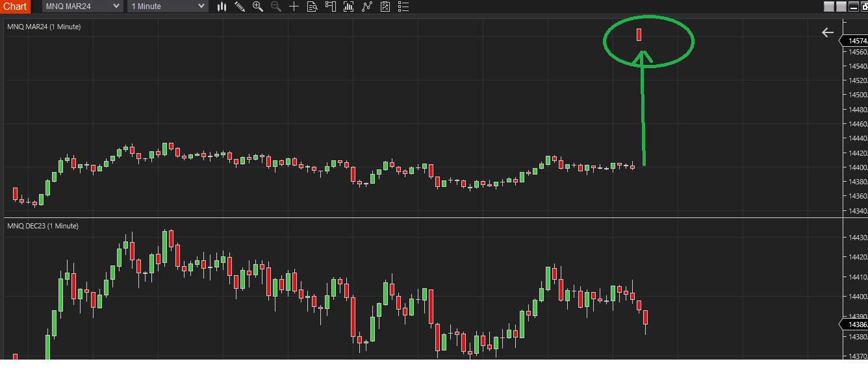Open the bar type candlestick menu
Screen dimensions: 868x368
pyautogui.click(x=222, y=6)
